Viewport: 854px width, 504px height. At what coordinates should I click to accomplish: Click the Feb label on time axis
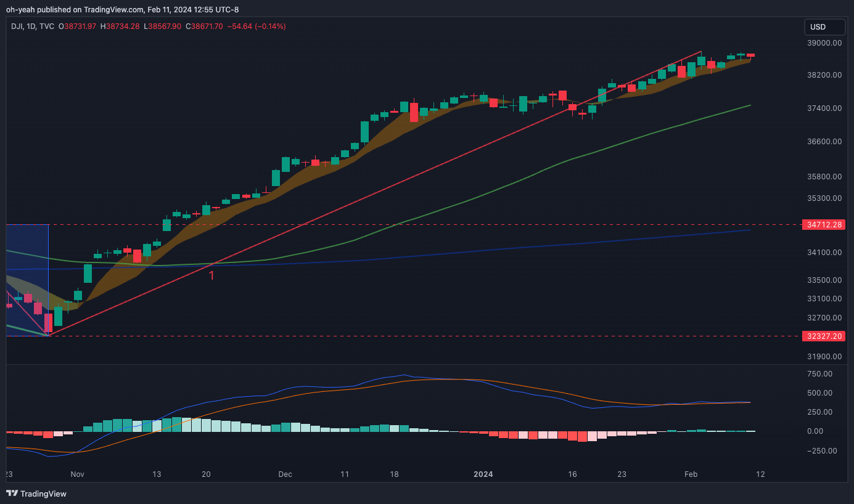[x=691, y=474]
